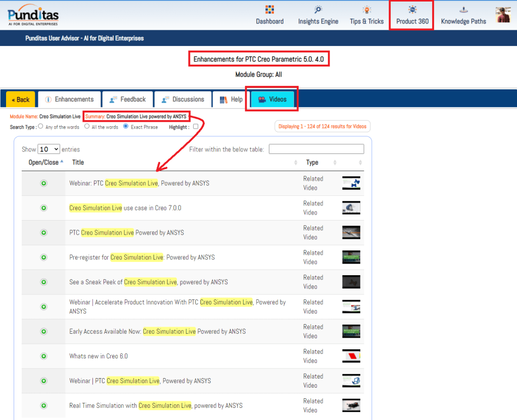Click the Punditas logo
This screenshot has width=517, height=420.
click(33, 15)
